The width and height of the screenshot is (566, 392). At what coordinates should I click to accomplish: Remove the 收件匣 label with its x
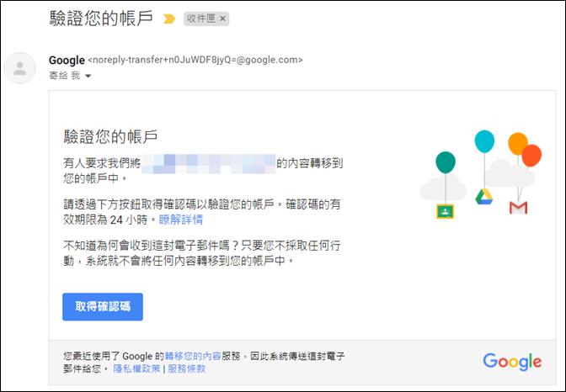pyautogui.click(x=222, y=19)
